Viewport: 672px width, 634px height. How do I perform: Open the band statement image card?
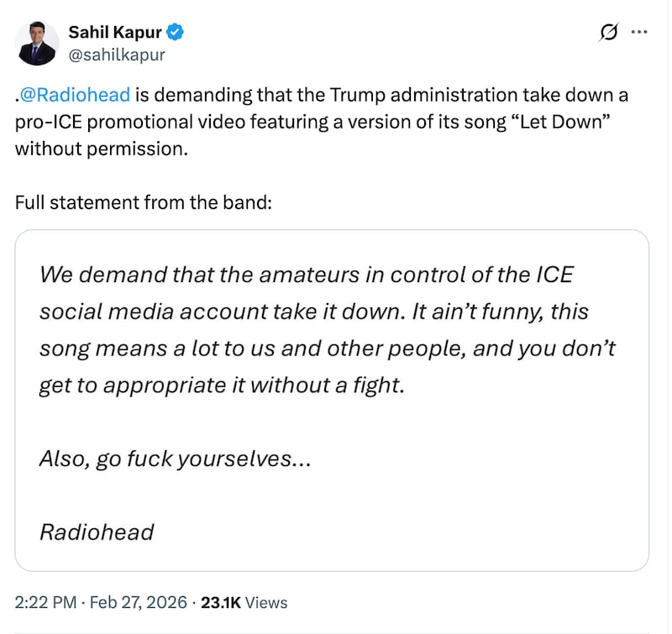[332, 401]
